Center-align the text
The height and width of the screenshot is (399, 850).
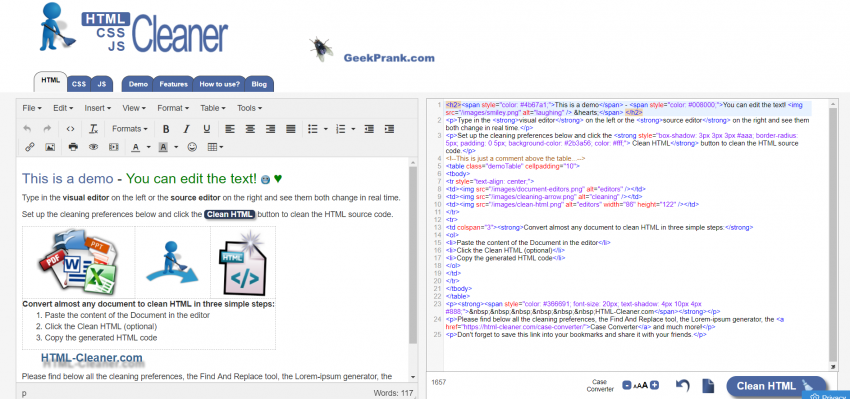250,129
